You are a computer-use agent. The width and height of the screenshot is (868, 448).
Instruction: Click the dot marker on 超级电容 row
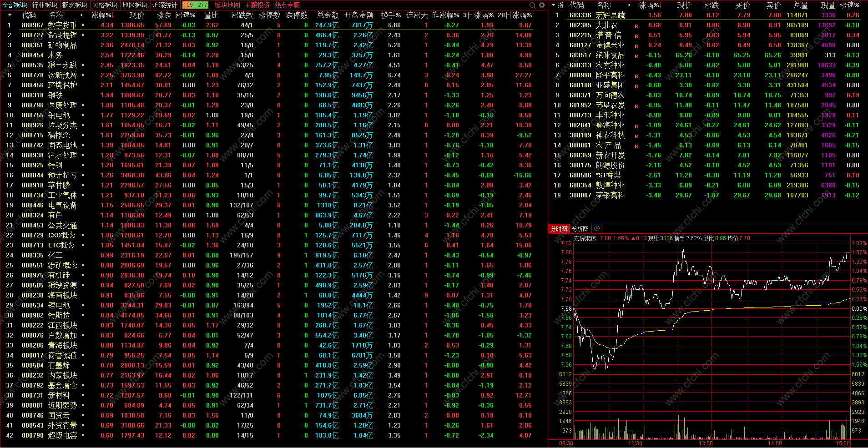coord(83,435)
